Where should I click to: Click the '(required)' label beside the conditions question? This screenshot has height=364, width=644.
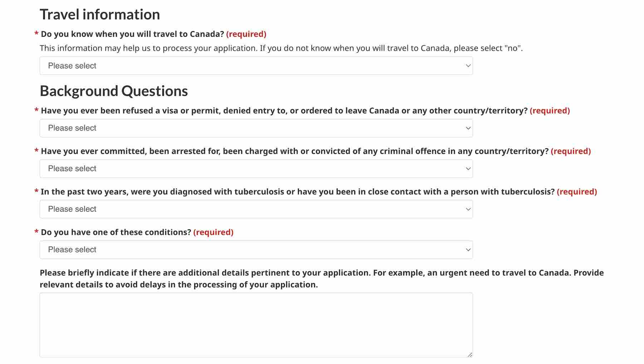click(x=213, y=232)
